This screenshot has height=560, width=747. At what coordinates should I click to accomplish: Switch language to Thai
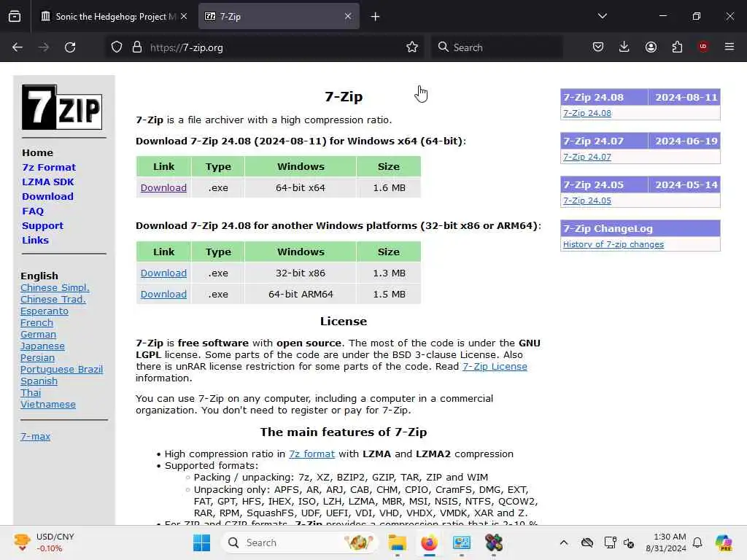tap(31, 393)
